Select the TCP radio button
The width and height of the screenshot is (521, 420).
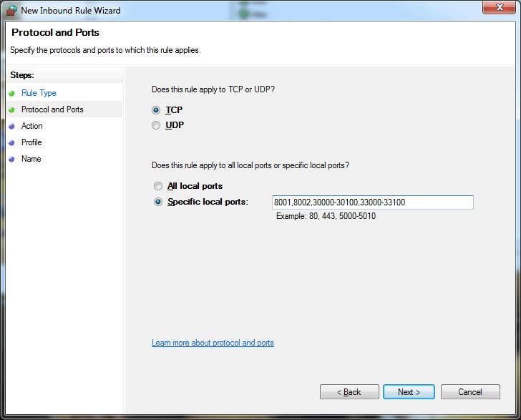pyautogui.click(x=156, y=110)
